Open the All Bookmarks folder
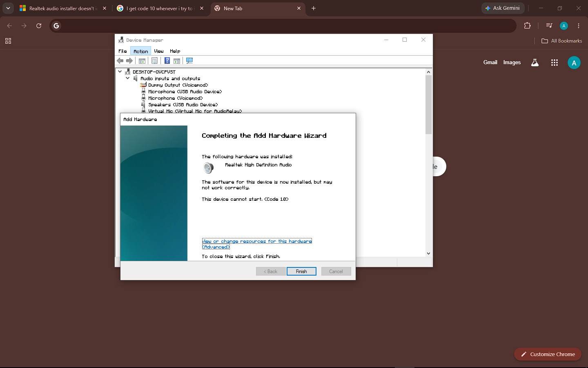Image resolution: width=588 pixels, height=368 pixels. pos(561,41)
